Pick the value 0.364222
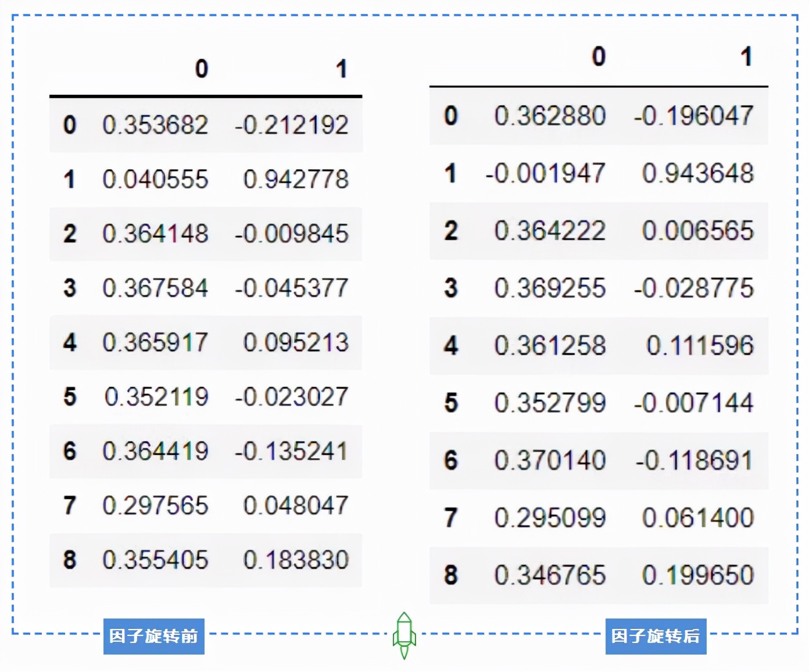 [550, 231]
